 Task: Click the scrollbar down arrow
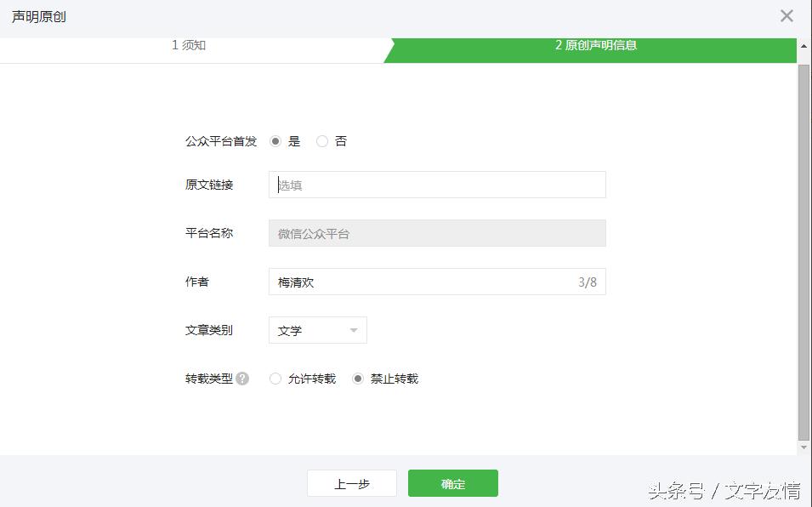pos(803,447)
